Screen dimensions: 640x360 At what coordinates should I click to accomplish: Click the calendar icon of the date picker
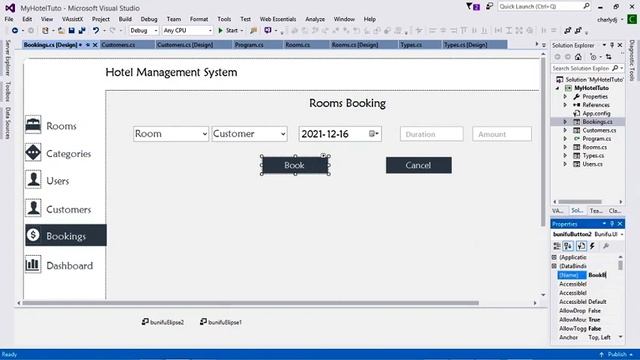click(373, 133)
